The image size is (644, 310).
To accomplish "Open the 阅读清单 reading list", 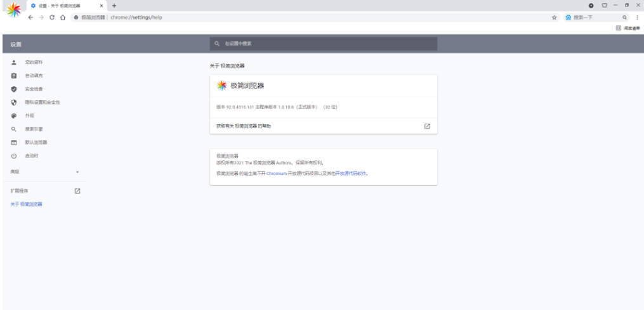I will (x=628, y=29).
